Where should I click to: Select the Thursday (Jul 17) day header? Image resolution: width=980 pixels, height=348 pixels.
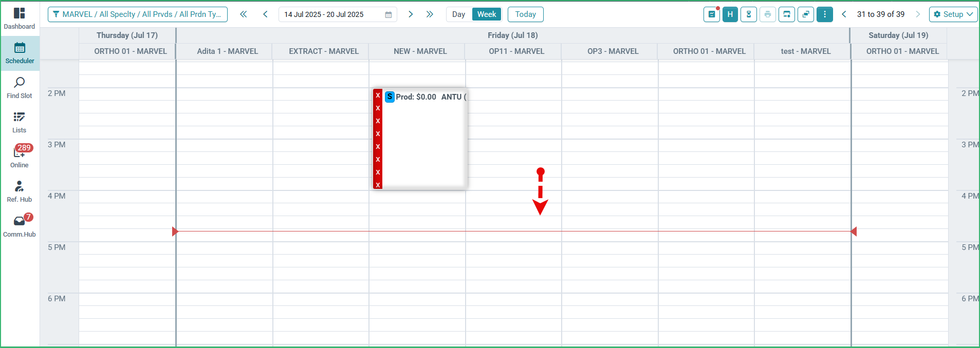(127, 35)
